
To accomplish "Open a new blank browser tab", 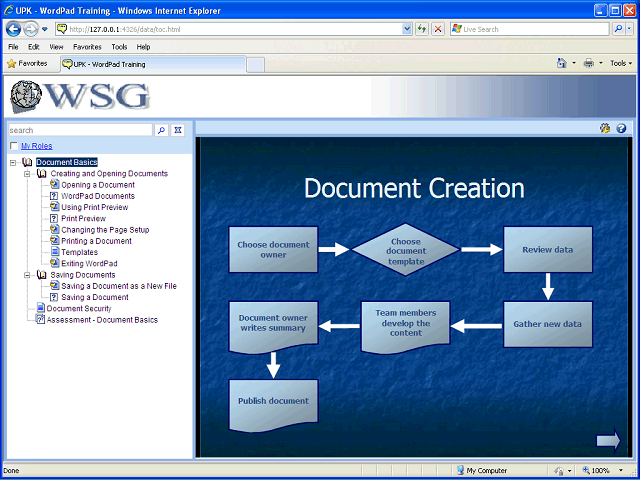I will point(256,65).
